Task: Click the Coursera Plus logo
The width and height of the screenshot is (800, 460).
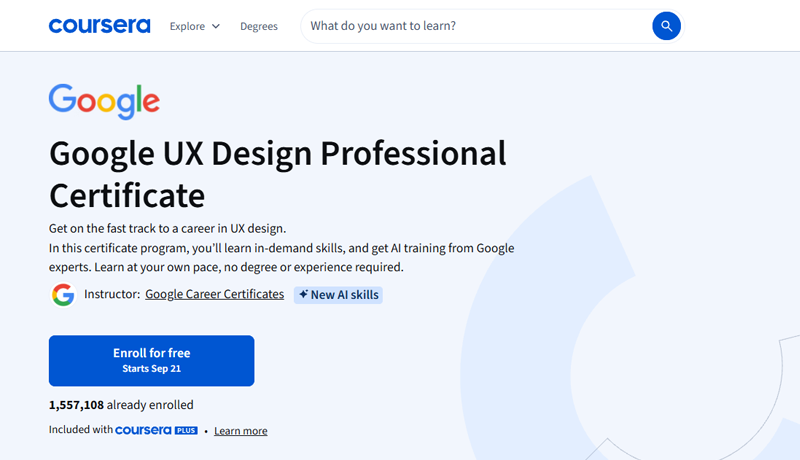Action: [x=156, y=430]
